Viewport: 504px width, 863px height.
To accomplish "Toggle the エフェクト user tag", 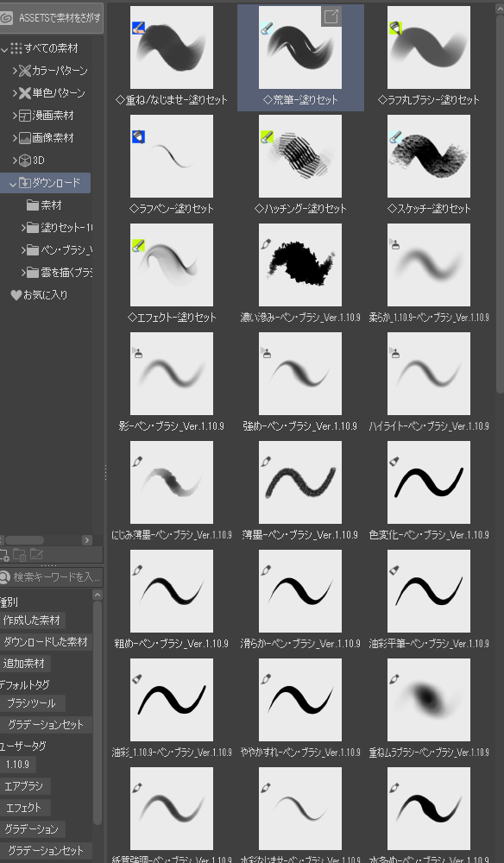I will [x=25, y=808].
